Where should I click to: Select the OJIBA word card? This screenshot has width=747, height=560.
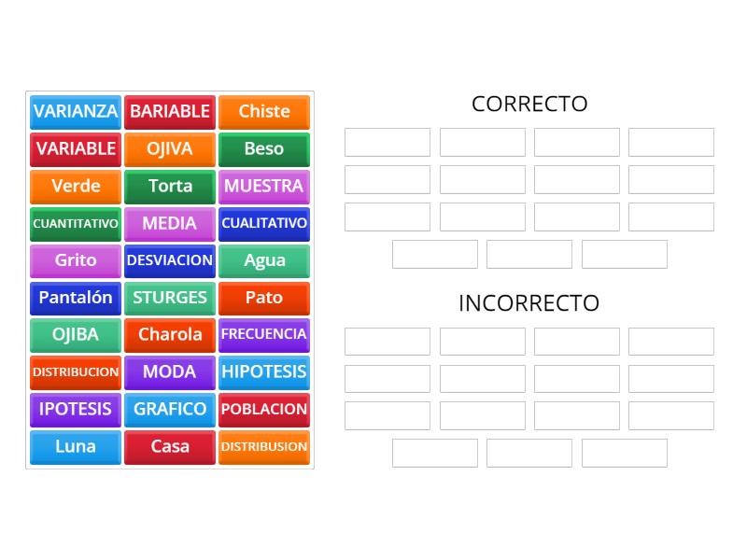pos(75,336)
